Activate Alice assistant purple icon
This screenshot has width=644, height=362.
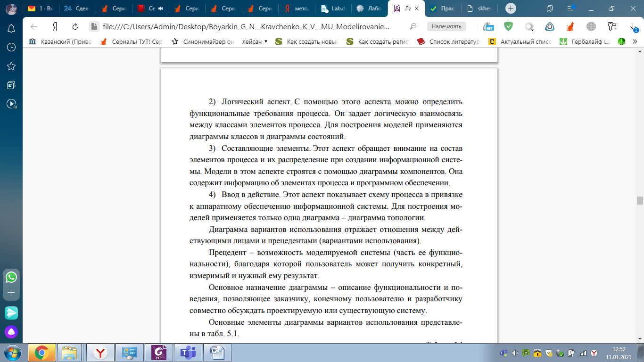[11, 332]
